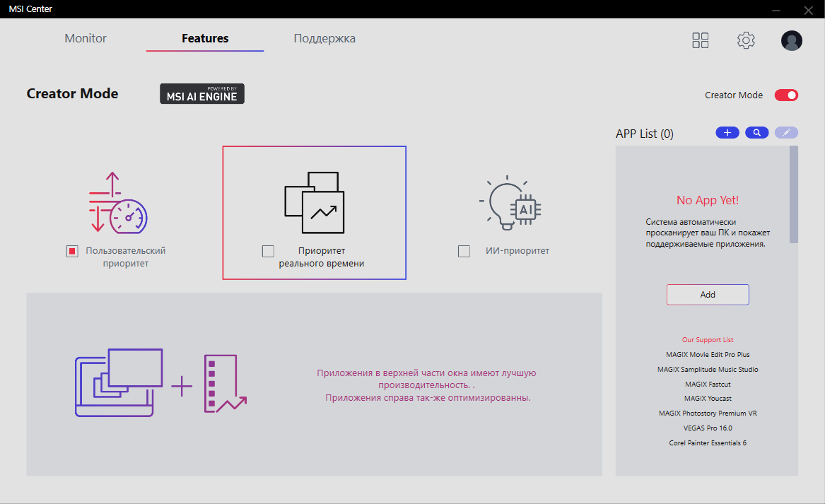The image size is (825, 504).
Task: Click the No App Yet! message
Action: 708,201
